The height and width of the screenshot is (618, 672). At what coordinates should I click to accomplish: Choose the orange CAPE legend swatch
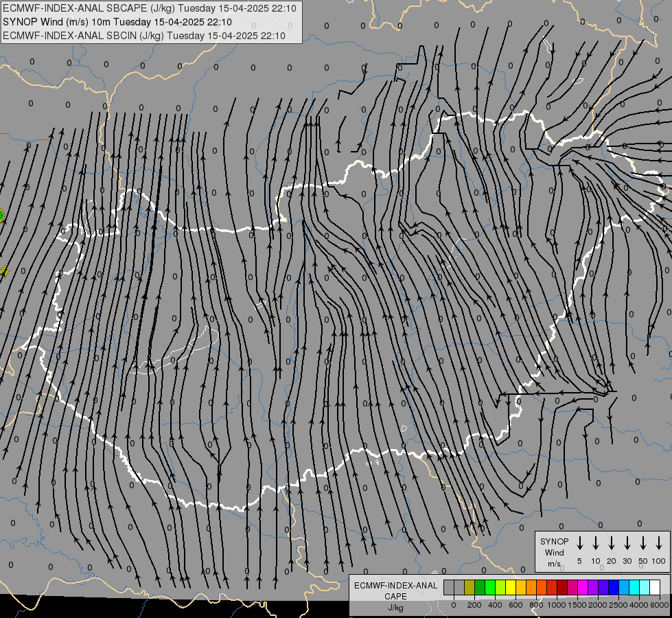531,587
